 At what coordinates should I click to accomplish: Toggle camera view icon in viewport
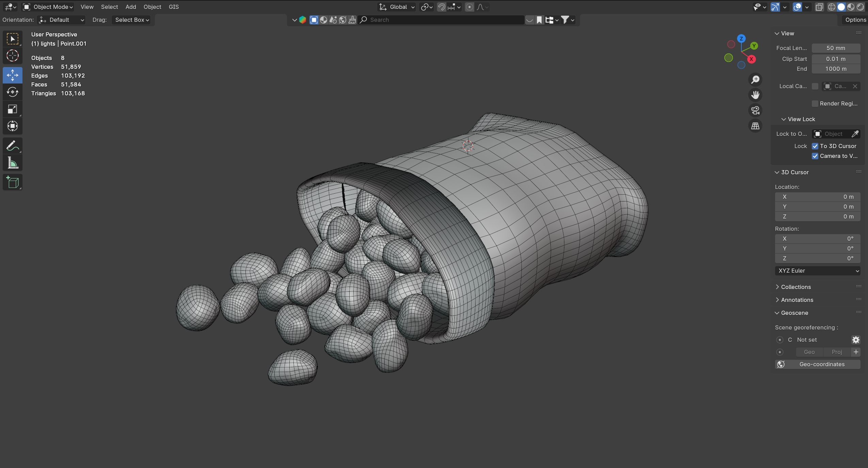click(755, 110)
